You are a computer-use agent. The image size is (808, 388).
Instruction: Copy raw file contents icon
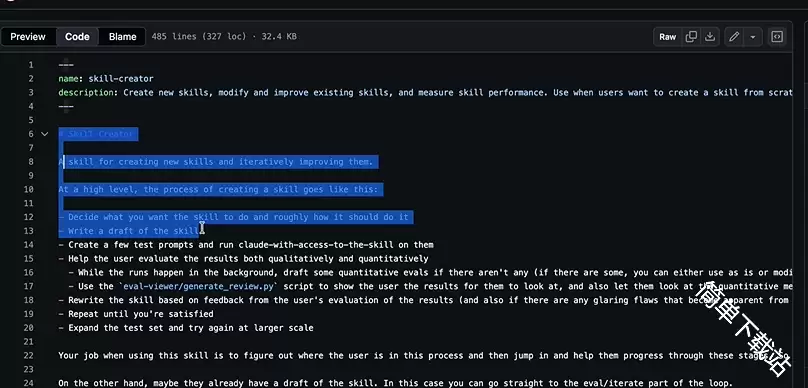click(x=692, y=37)
